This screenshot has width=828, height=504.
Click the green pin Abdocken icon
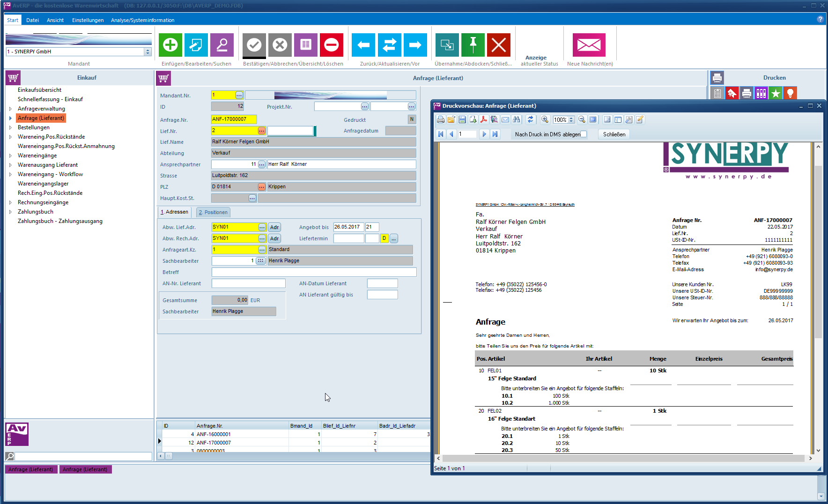point(473,45)
